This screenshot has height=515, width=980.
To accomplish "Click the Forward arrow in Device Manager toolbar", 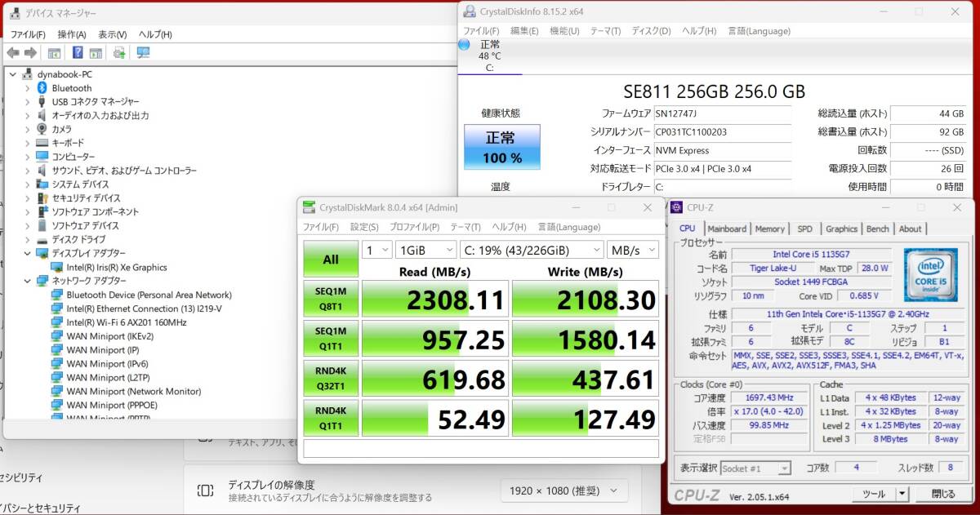I will coord(30,53).
